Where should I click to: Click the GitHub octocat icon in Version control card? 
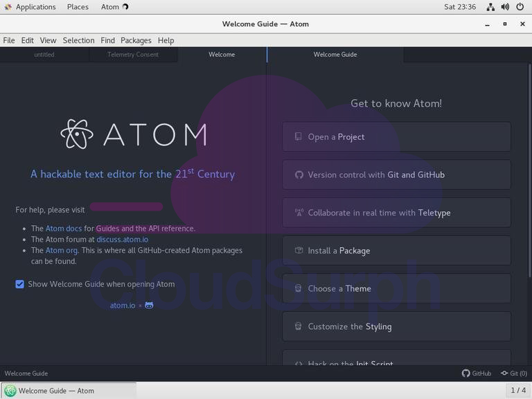[x=299, y=175]
